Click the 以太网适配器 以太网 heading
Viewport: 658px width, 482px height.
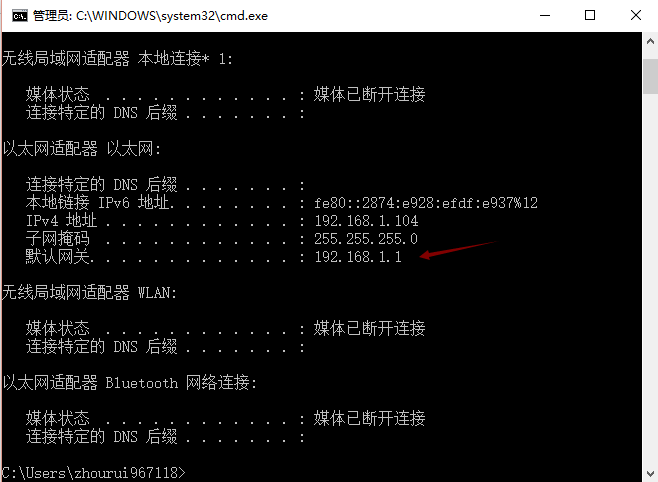81,149
